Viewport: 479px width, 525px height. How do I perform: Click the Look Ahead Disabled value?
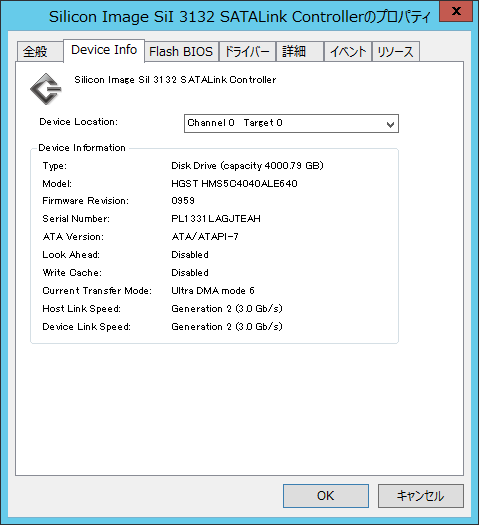tap(190, 254)
